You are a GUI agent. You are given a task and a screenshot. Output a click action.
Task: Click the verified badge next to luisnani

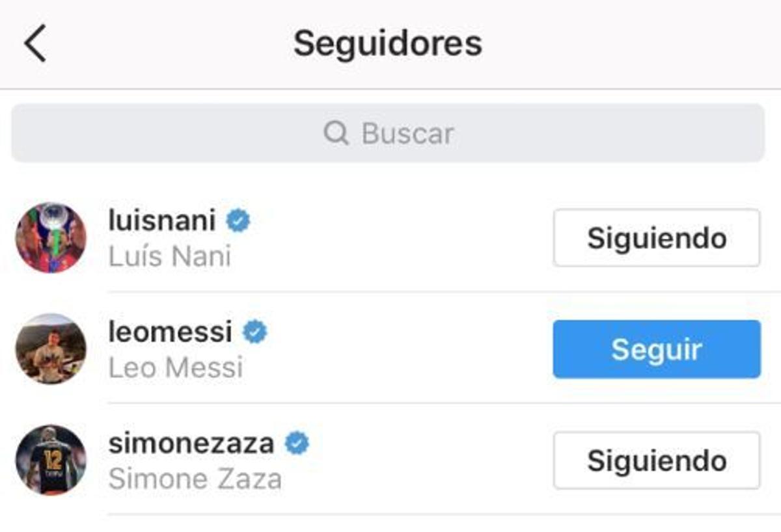(237, 221)
